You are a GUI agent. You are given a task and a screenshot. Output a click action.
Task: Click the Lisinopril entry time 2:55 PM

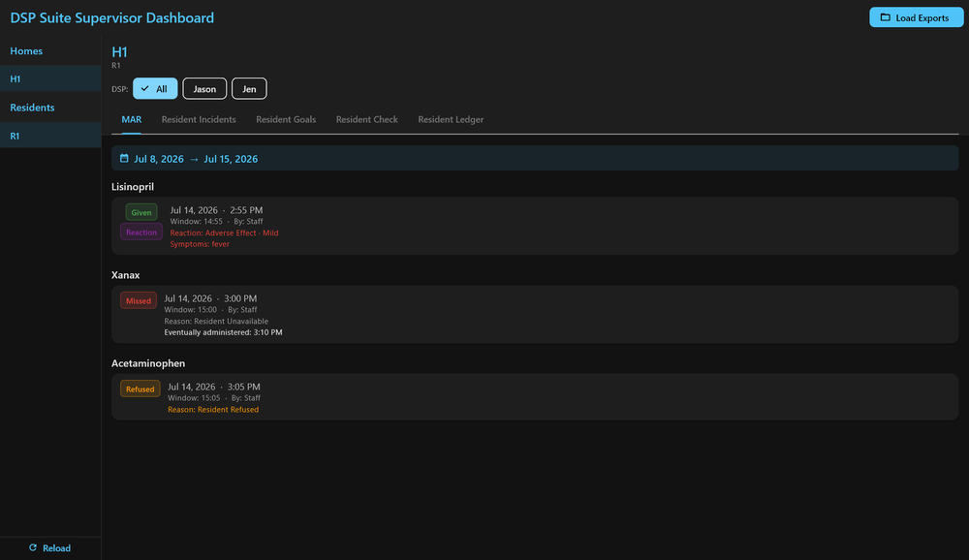tap(246, 210)
